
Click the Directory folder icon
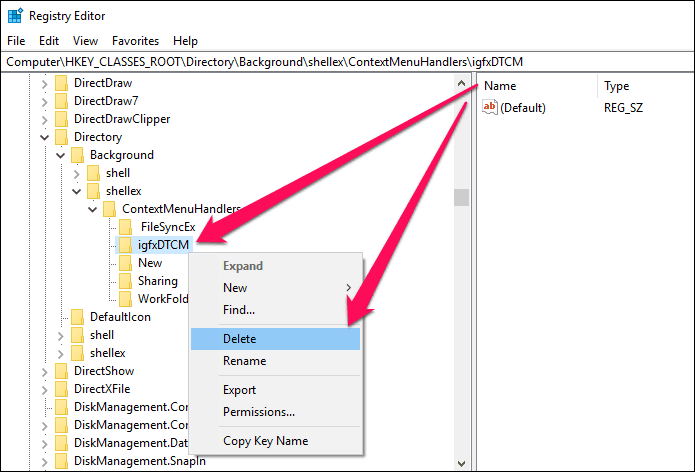tap(61, 137)
